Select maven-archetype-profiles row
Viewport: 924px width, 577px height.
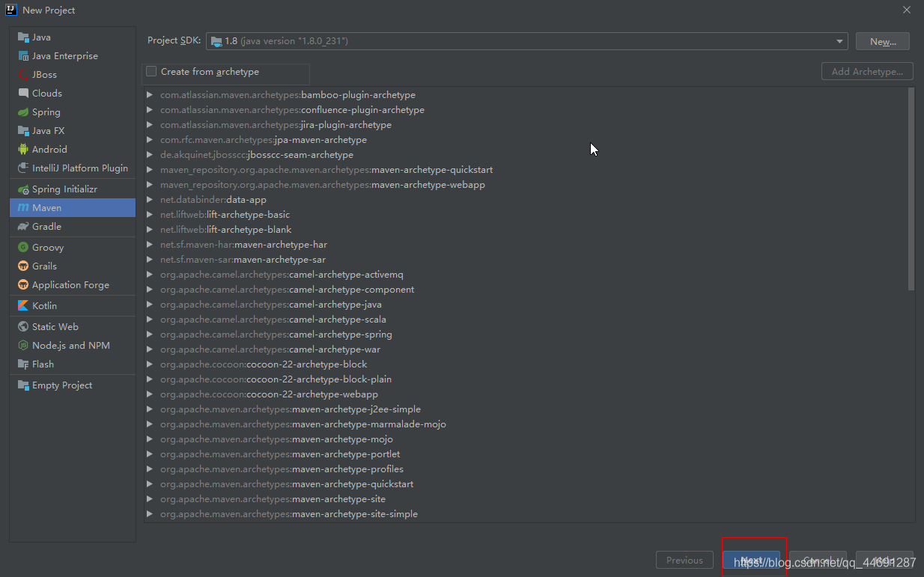coord(526,469)
